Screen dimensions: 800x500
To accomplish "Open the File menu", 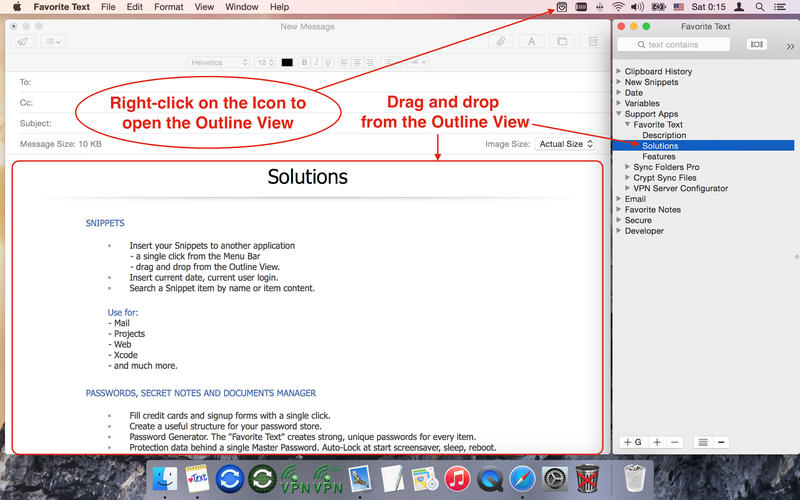I will coord(108,7).
